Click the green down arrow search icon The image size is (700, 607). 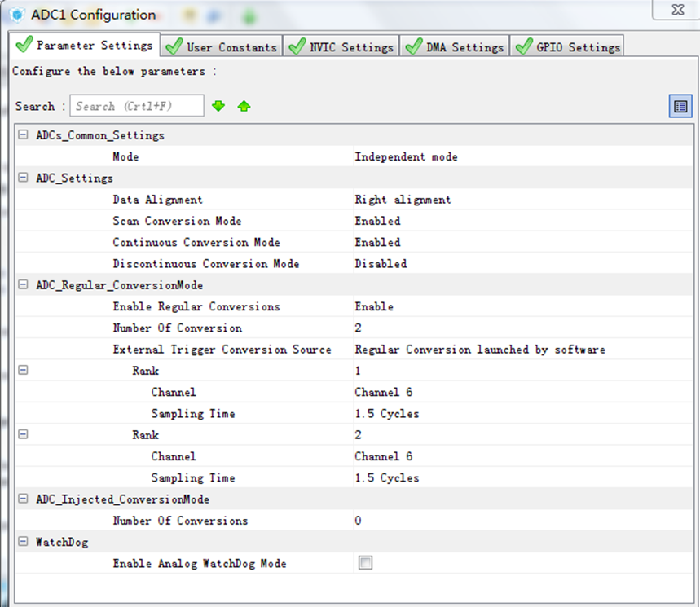[218, 106]
